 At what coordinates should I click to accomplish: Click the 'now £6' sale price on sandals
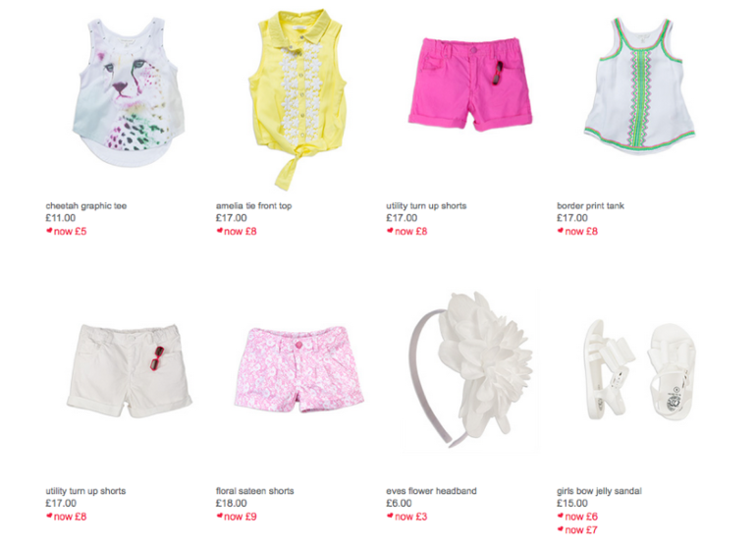click(581, 517)
